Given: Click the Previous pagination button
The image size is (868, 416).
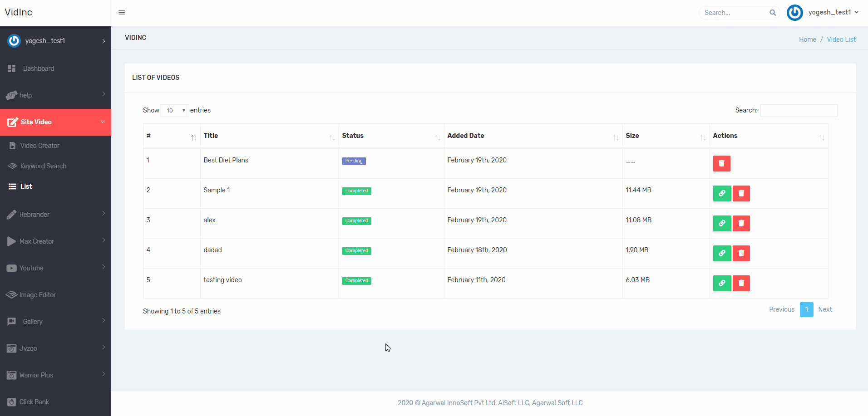Looking at the screenshot, I should click(x=782, y=309).
